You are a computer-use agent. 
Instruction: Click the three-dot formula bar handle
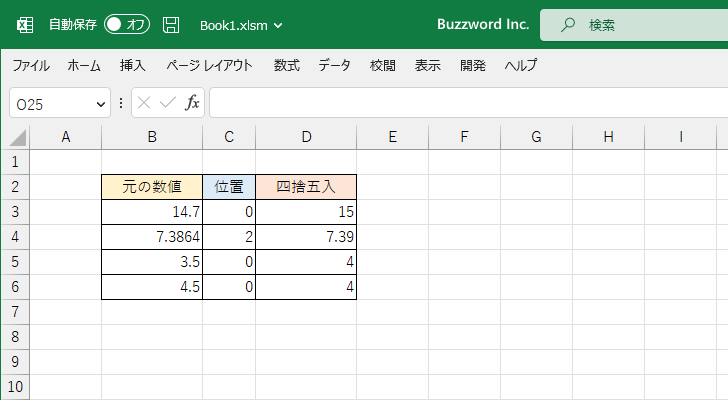click(x=121, y=103)
